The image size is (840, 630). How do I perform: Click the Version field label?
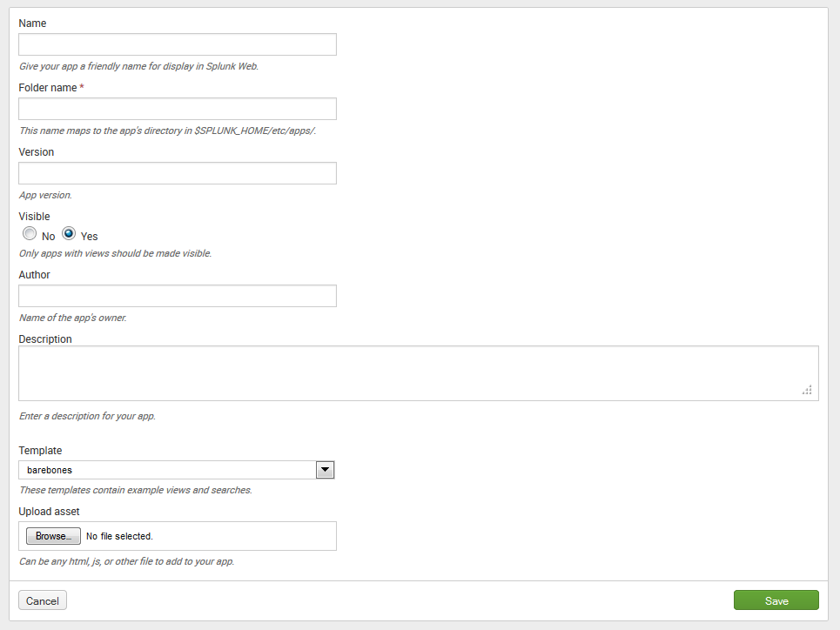37,152
